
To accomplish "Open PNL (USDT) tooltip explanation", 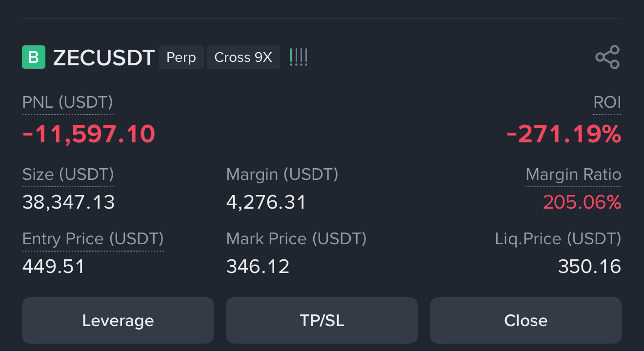I will [67, 102].
